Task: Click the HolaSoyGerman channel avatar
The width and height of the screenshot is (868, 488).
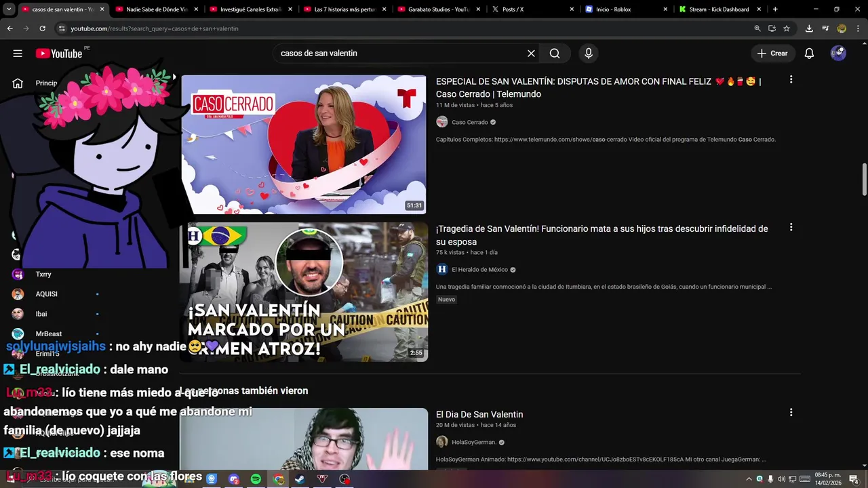Action: tap(442, 442)
